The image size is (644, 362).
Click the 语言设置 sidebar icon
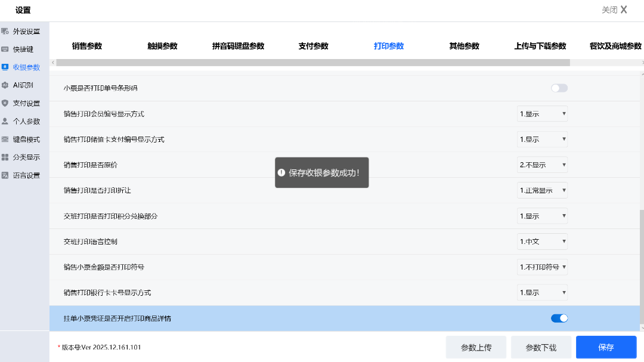[5, 175]
